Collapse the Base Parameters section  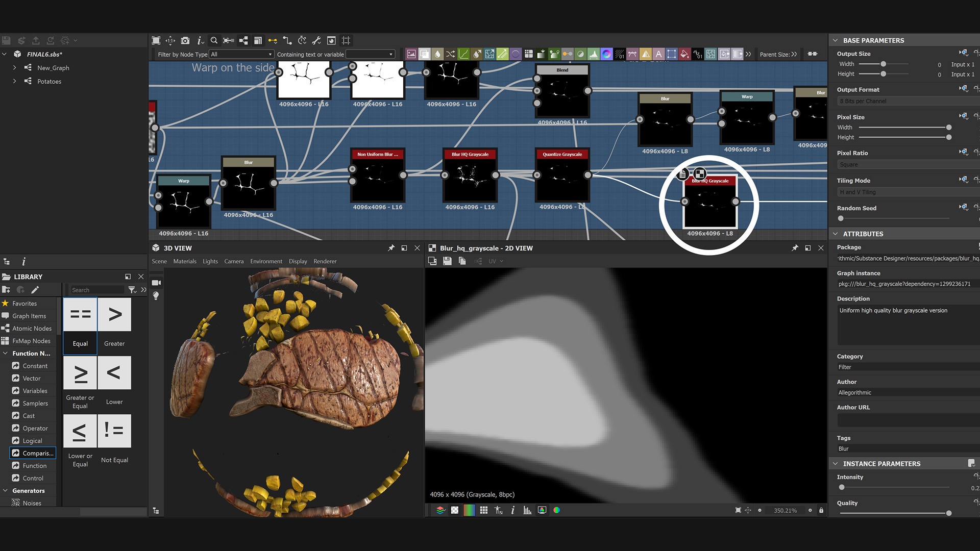(x=836, y=40)
